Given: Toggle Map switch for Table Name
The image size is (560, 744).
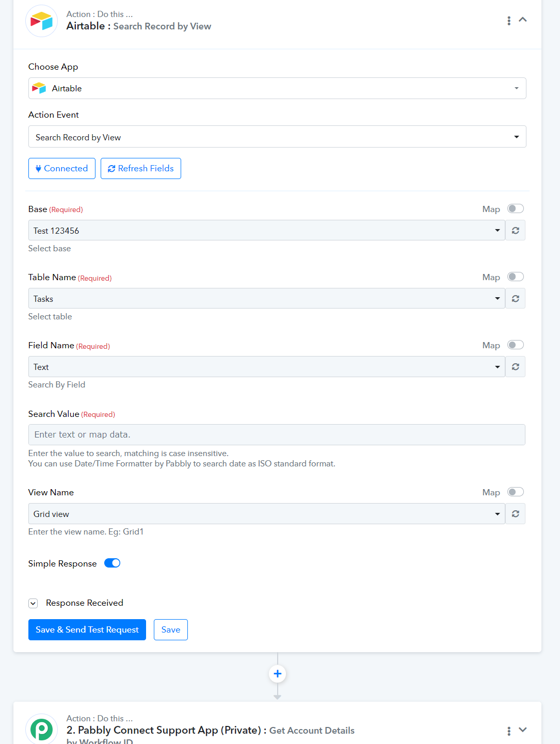Looking at the screenshot, I should pos(515,277).
